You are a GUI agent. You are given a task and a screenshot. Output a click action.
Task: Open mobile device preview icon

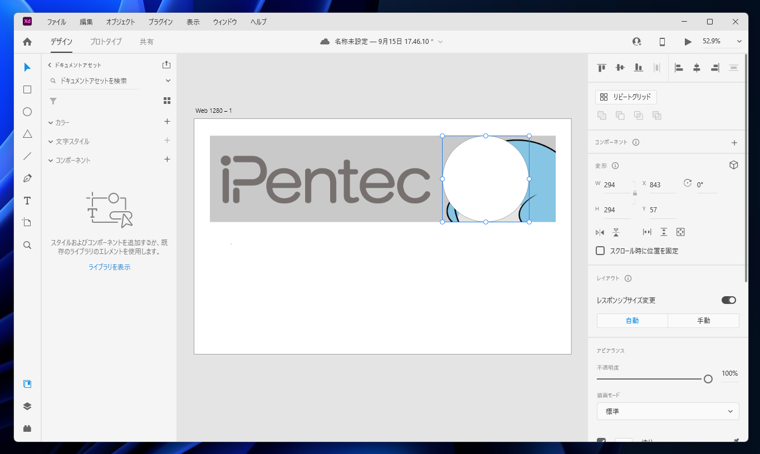pyautogui.click(x=662, y=42)
